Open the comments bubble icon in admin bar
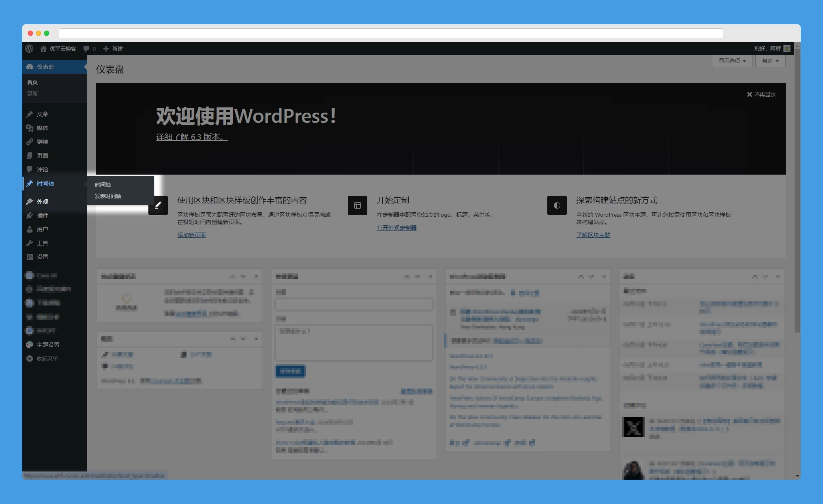 coord(86,49)
